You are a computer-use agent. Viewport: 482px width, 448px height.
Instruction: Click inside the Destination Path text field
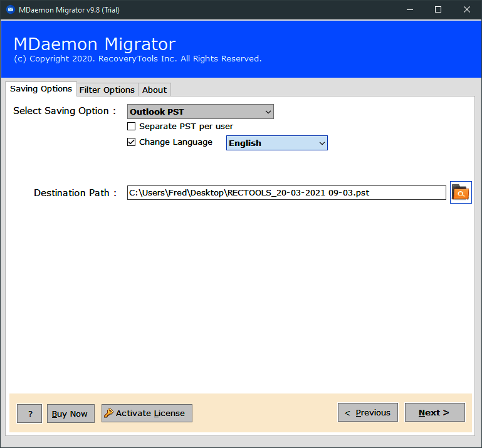pos(286,192)
